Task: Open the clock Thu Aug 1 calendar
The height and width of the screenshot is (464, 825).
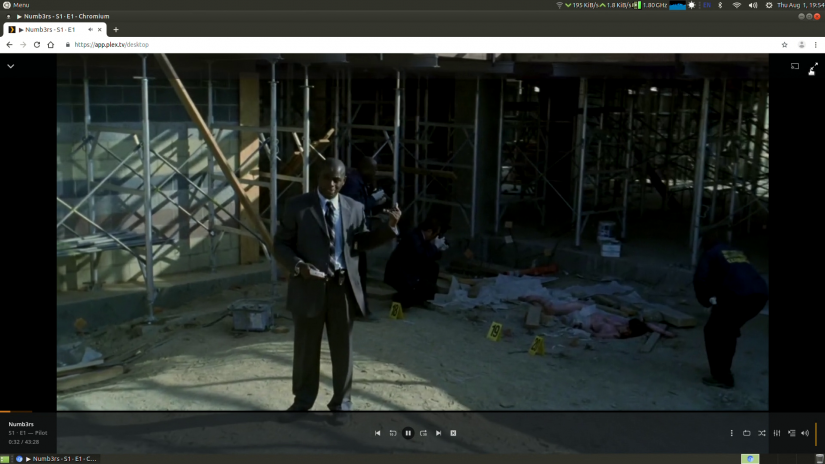Action: coord(801,5)
